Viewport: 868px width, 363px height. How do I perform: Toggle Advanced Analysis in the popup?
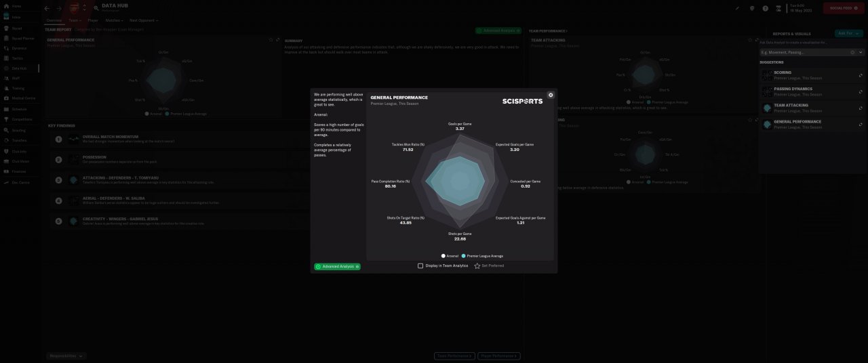coord(338,267)
